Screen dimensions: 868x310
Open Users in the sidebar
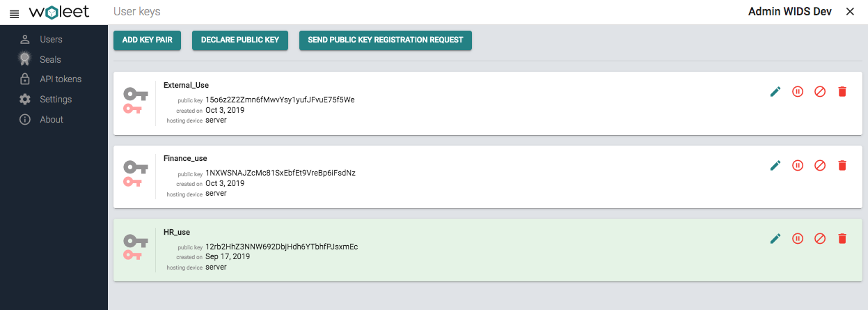[51, 40]
